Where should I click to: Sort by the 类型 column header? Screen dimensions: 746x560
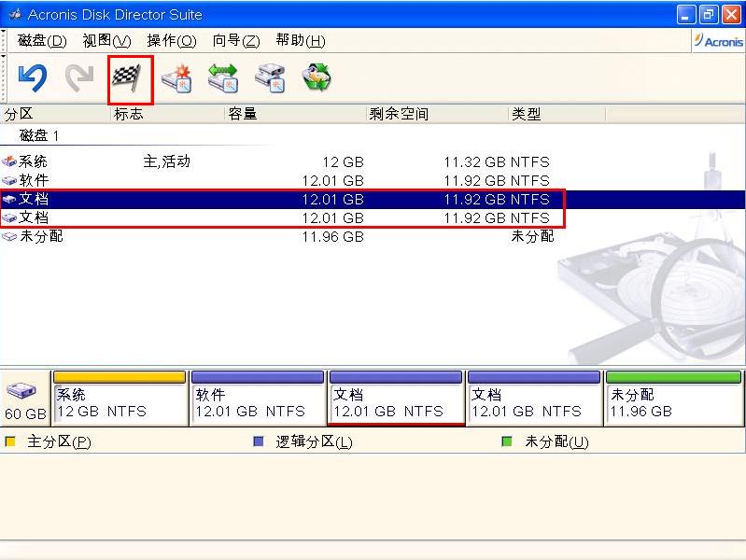click(556, 114)
